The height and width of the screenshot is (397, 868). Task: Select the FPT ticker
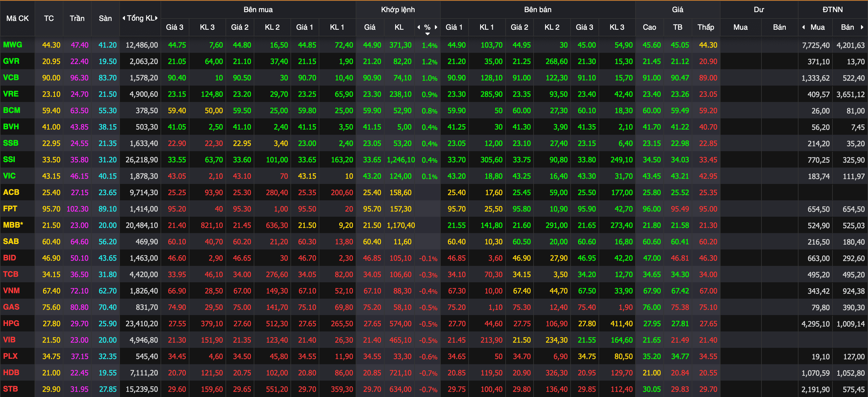pos(10,209)
